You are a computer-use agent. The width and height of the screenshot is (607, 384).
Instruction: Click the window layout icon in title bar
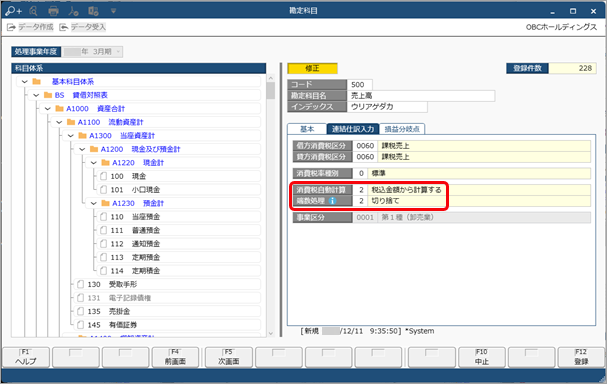click(x=93, y=11)
